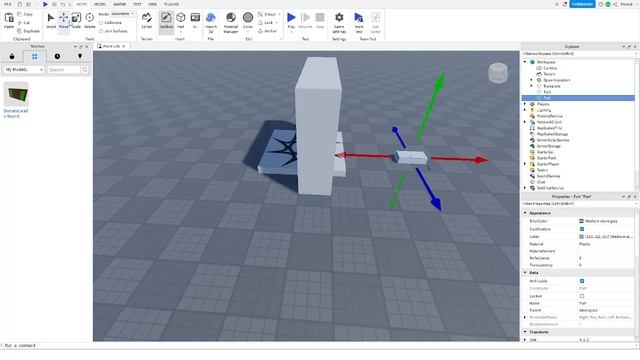Expand the StarterPlayer tree node
Viewport: 640px width, 360px height.
(525, 164)
